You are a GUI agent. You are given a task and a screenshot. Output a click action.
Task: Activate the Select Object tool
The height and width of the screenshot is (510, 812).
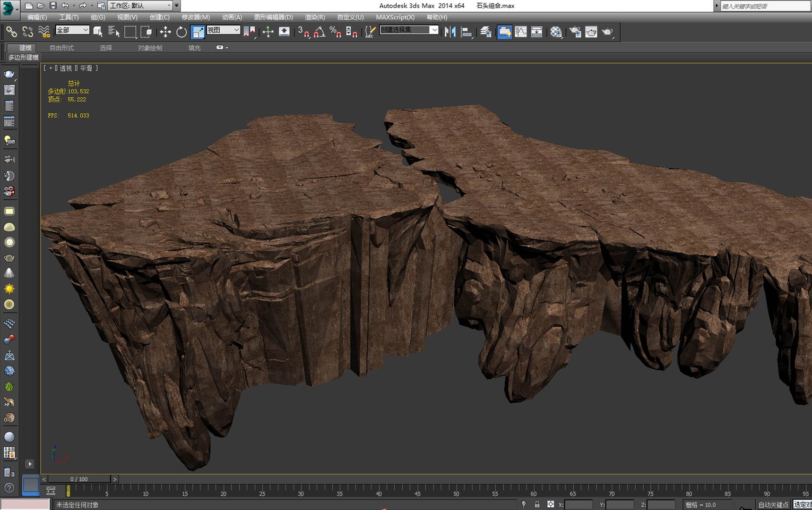click(x=98, y=32)
